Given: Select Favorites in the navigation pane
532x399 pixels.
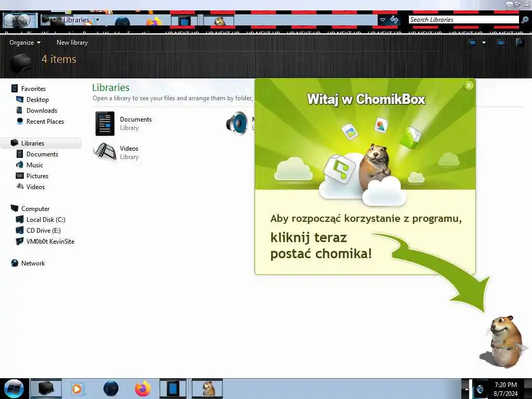Looking at the screenshot, I should pos(33,88).
